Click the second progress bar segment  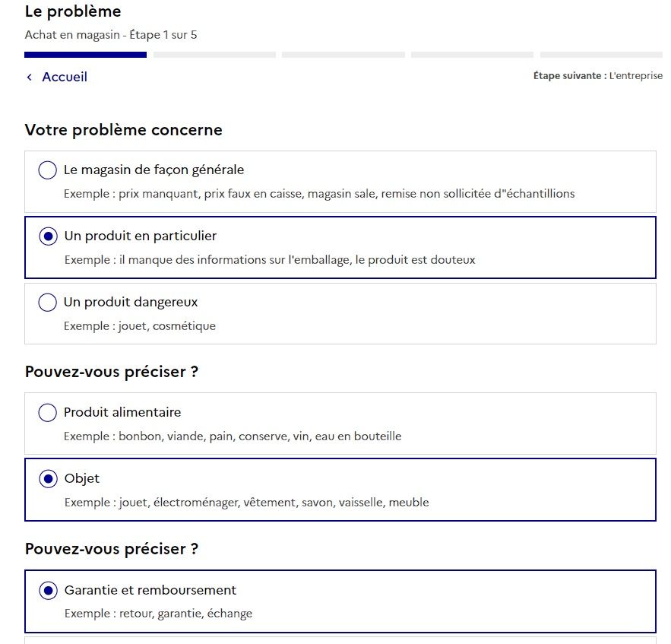tap(214, 54)
